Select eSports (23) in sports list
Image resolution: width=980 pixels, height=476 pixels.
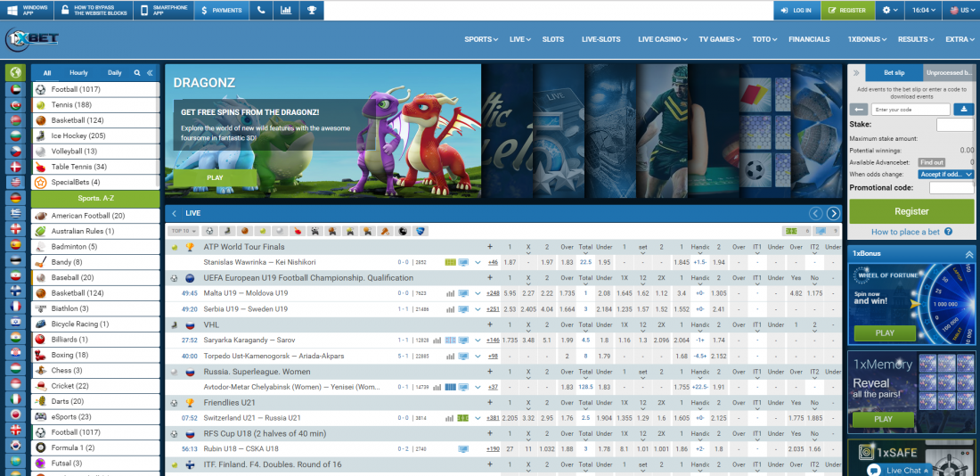(96, 416)
